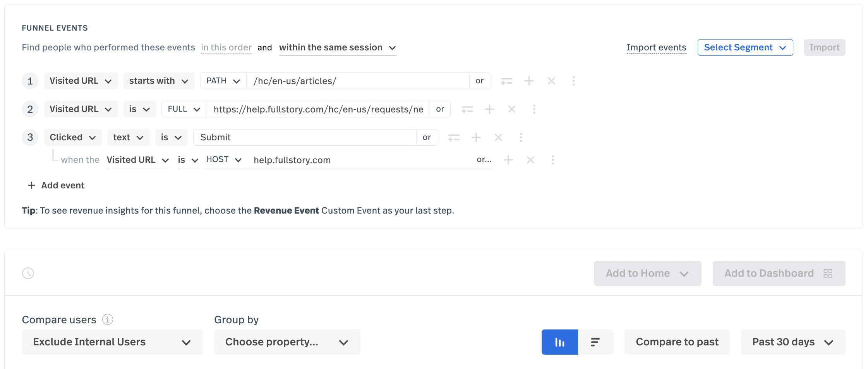This screenshot has height=369, width=868.
Task: Click the Submit text input field
Action: coord(304,138)
